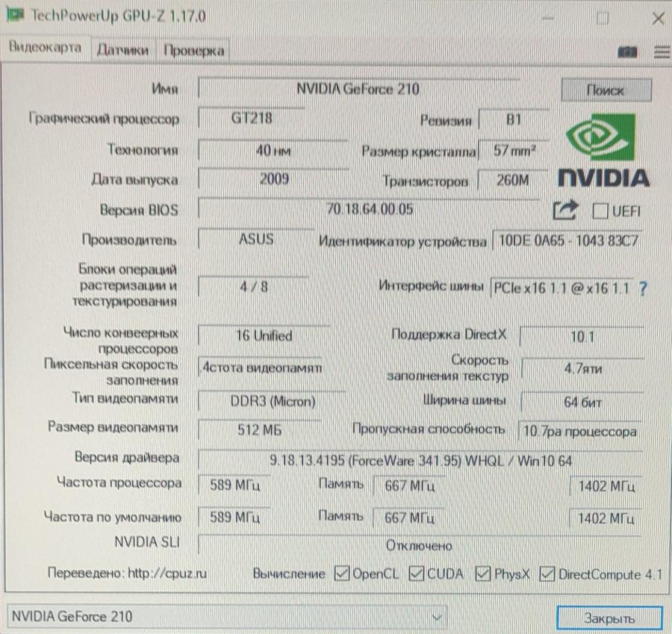672x634 pixels.
Task: Click the GPU-Z title bar app icon
Action: pos(16,14)
